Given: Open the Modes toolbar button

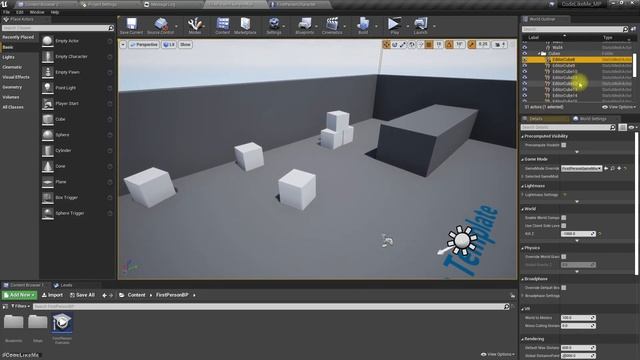Looking at the screenshot, I should [195, 25].
